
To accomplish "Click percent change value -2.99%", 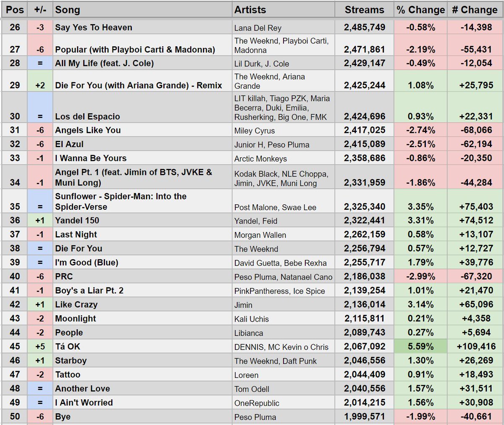I will pyautogui.click(x=421, y=277).
